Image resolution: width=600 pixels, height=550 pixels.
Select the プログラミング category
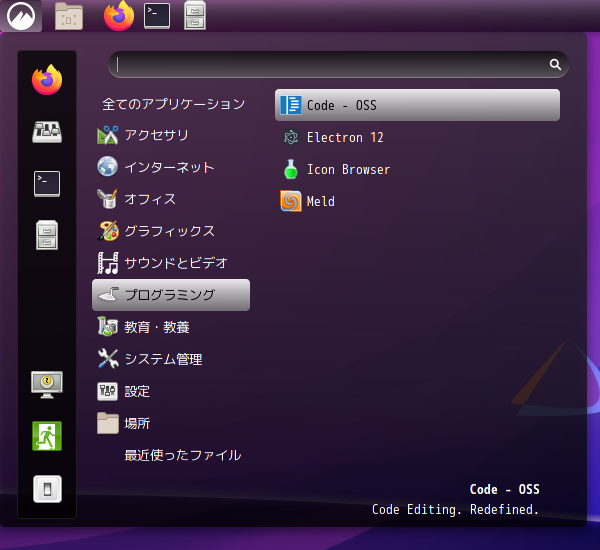pos(171,295)
